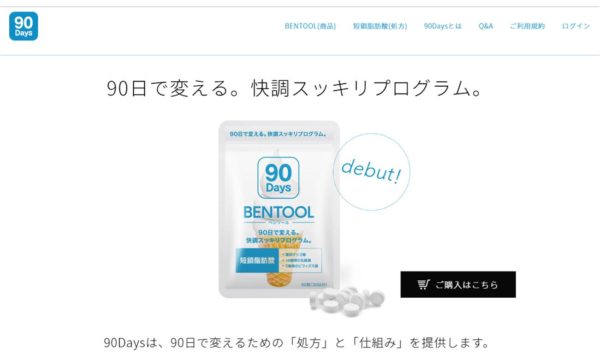The height and width of the screenshot is (360, 600).
Task: Click the package's top slogan strip
Action: pyautogui.click(x=278, y=134)
